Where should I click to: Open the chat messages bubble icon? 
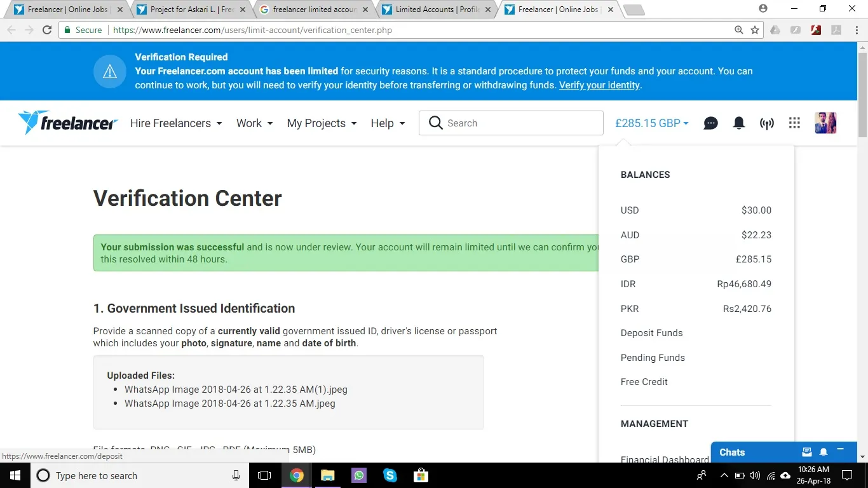[710, 123]
